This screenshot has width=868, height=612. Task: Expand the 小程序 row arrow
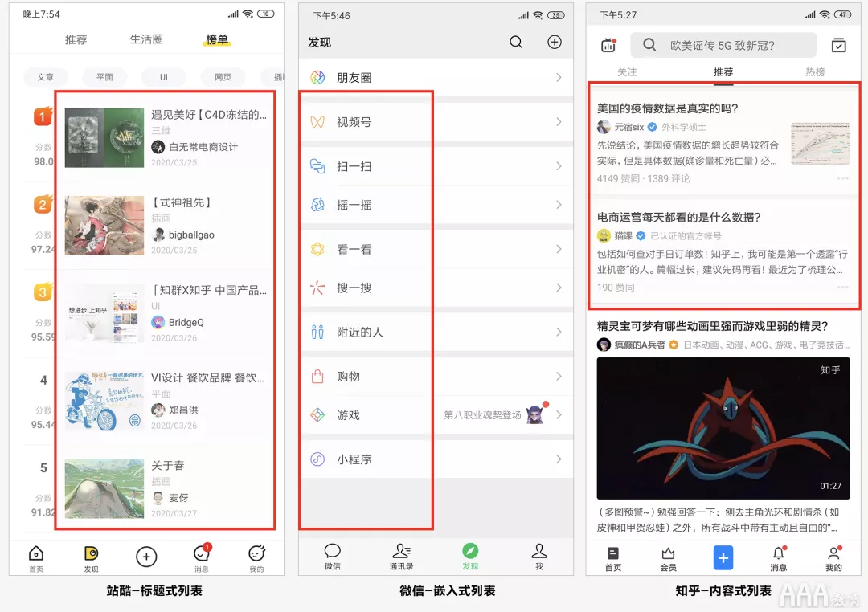point(559,459)
